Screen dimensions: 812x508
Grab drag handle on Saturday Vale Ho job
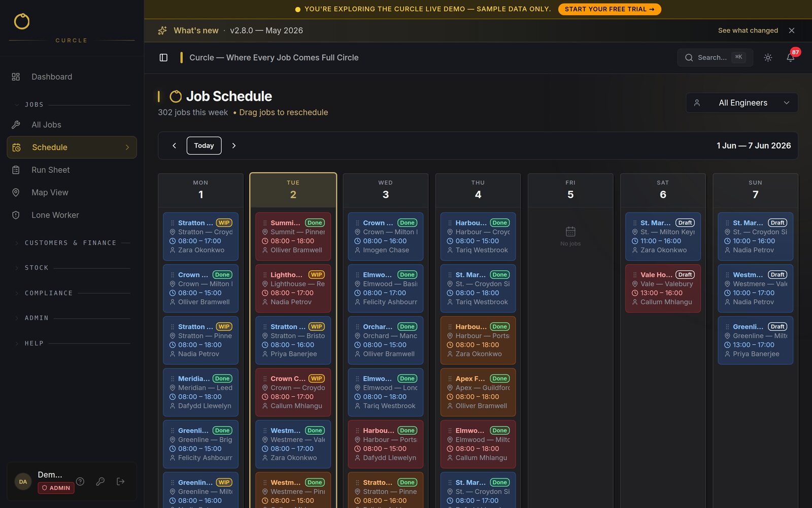635,275
